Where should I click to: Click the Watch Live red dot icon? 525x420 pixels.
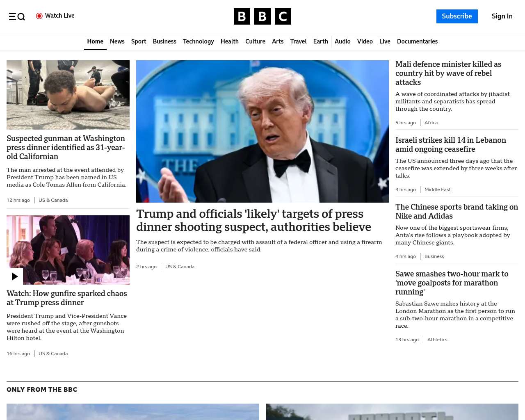point(39,16)
